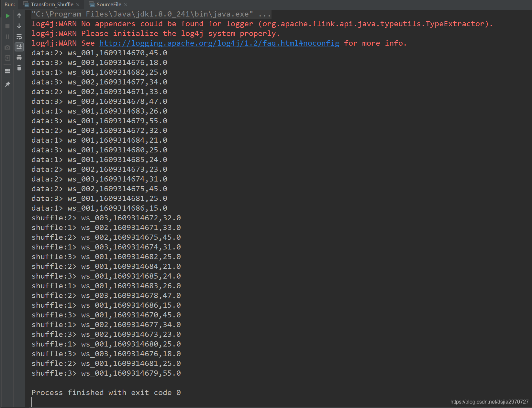This screenshot has height=408, width=532.
Task: Click line 'shuffle:2> ws_001,1609314681,25.0'
Action: coord(106,363)
